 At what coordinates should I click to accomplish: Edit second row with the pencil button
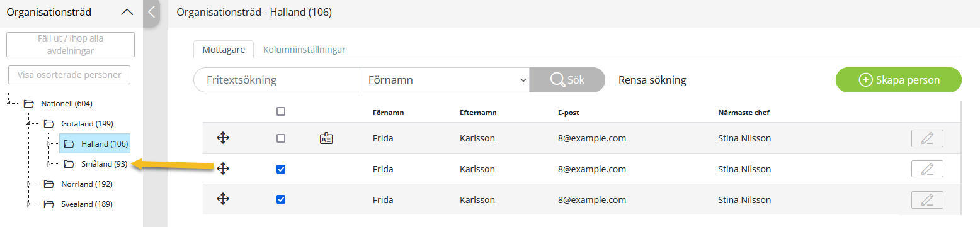pyautogui.click(x=927, y=169)
